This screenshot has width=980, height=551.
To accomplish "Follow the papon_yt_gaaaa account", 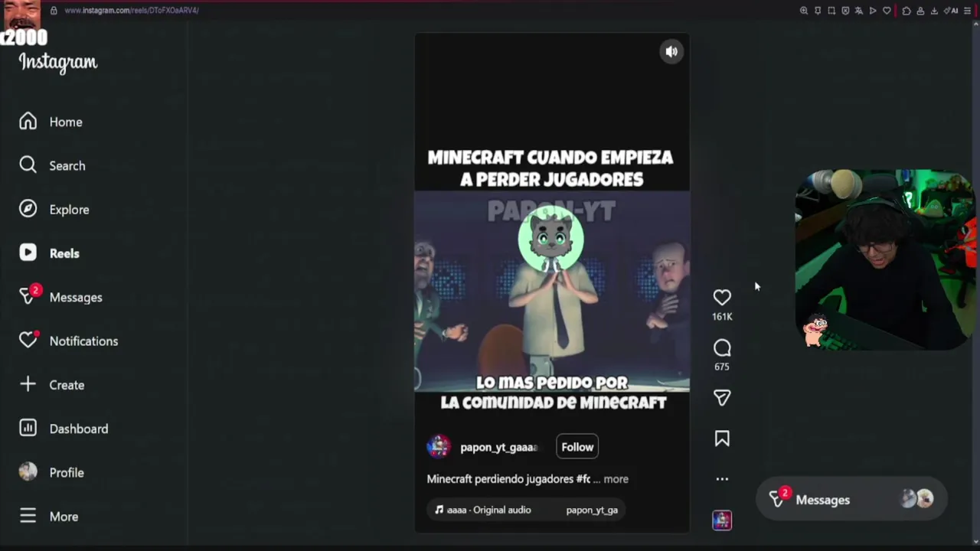I will 577,447.
